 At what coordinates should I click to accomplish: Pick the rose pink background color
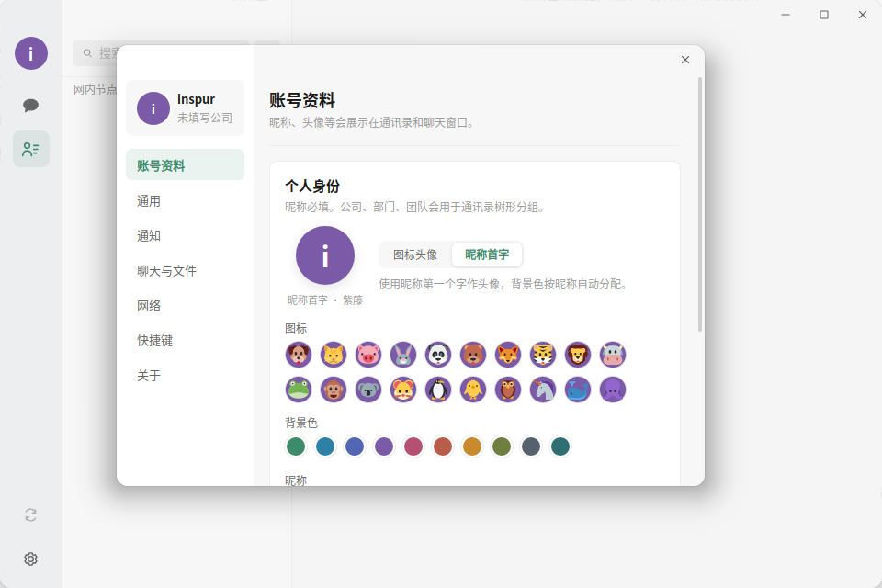413,447
